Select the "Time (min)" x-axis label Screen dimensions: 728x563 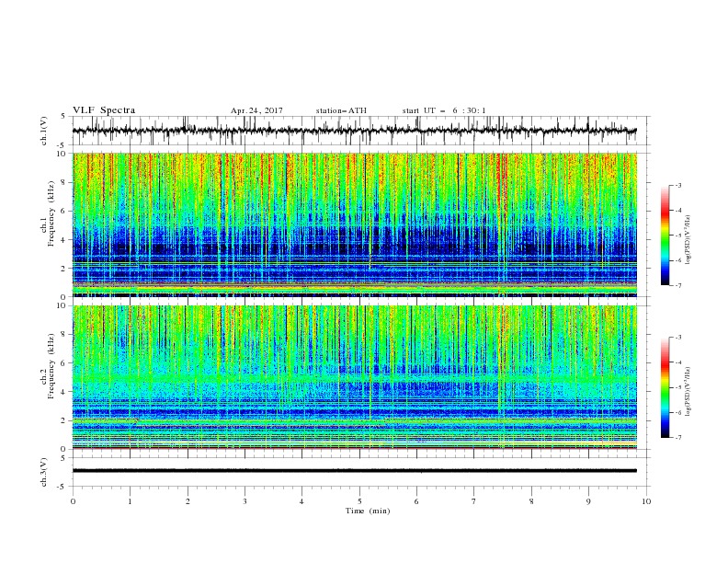(368, 511)
